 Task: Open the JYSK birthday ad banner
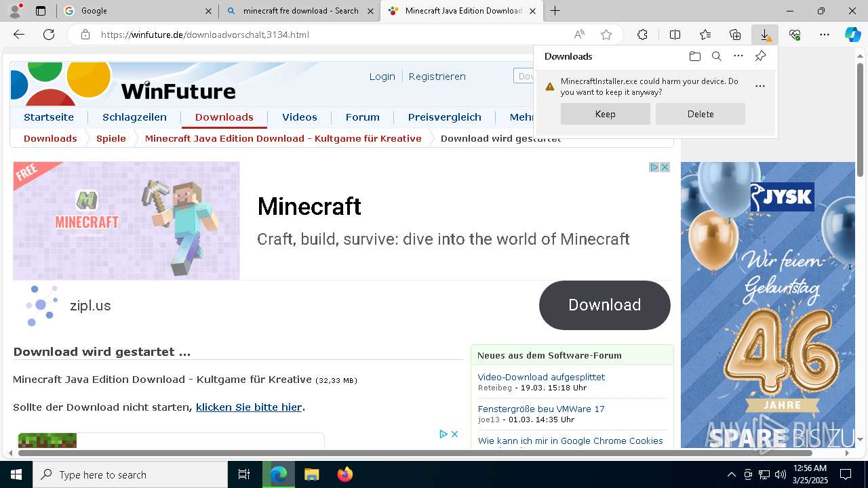point(768,304)
